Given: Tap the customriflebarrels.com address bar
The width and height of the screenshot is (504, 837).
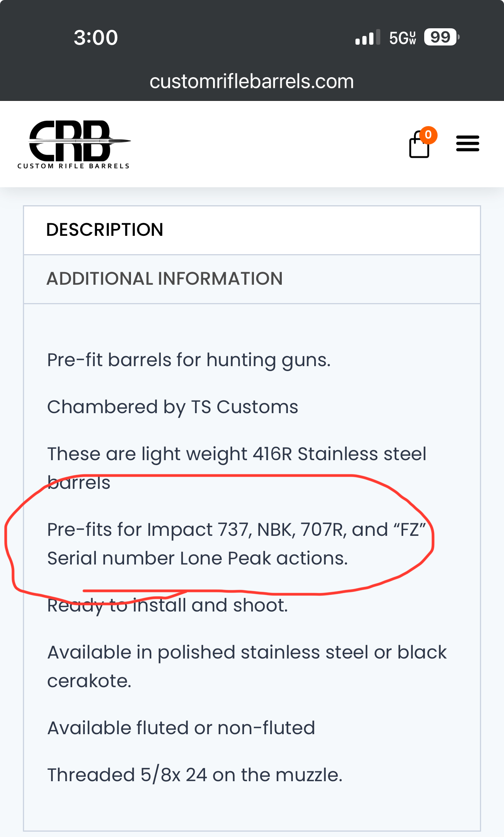Looking at the screenshot, I should pyautogui.click(x=252, y=81).
